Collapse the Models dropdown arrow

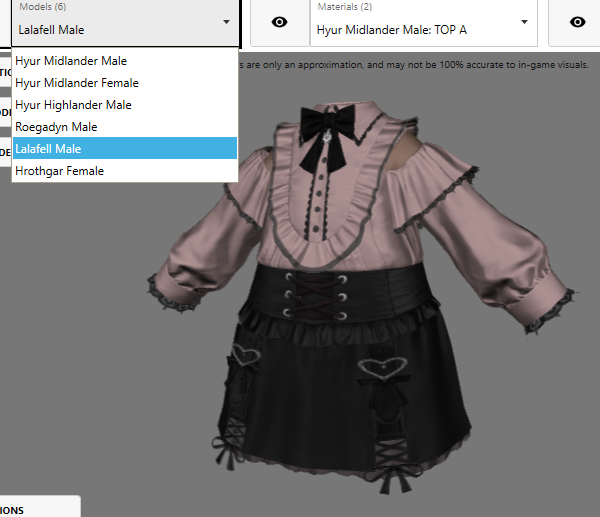(x=227, y=22)
